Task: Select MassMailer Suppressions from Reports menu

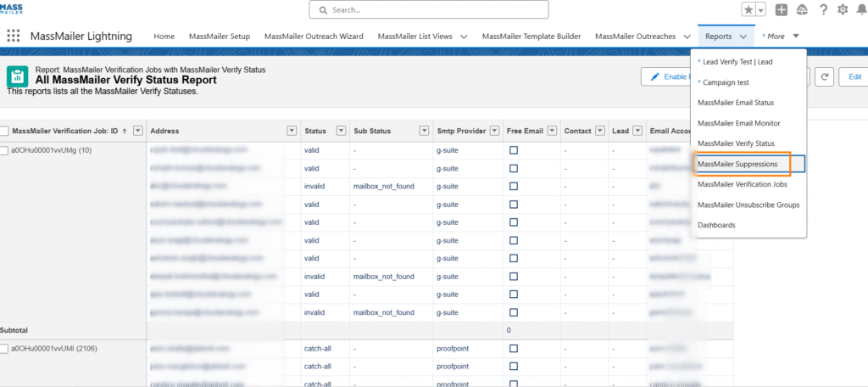Action: [737, 164]
